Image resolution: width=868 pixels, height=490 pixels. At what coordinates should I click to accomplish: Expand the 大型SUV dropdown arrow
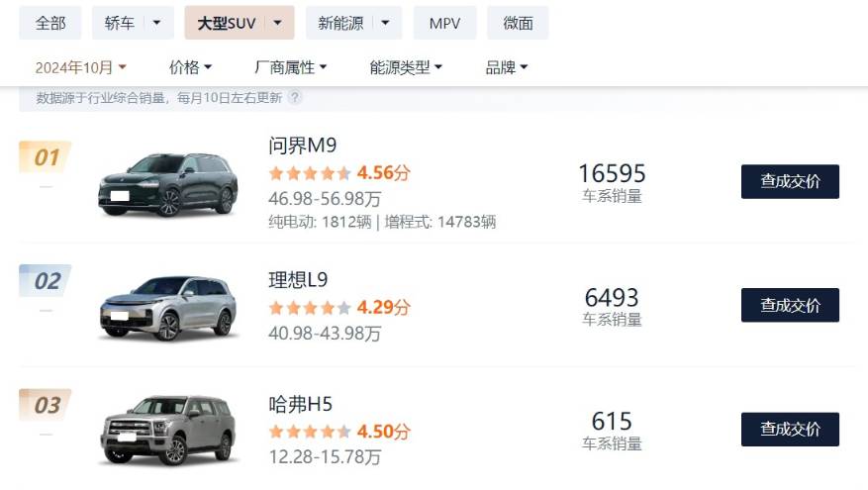pyautogui.click(x=278, y=23)
